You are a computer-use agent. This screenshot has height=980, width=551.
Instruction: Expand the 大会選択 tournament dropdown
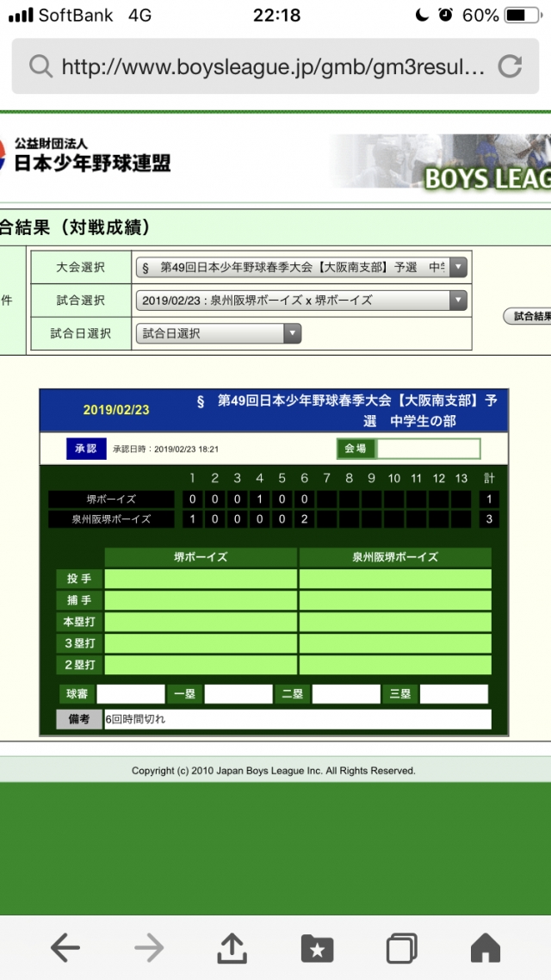tap(300, 267)
